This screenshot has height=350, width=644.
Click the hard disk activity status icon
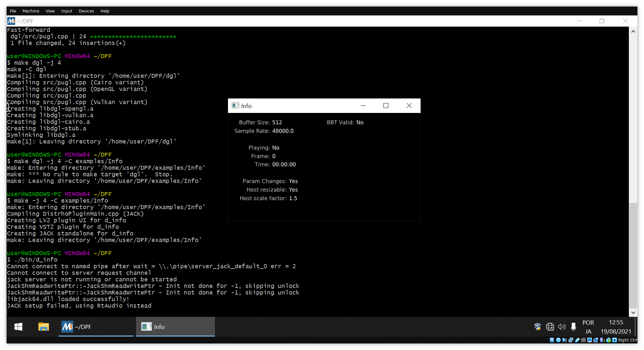pos(552,340)
